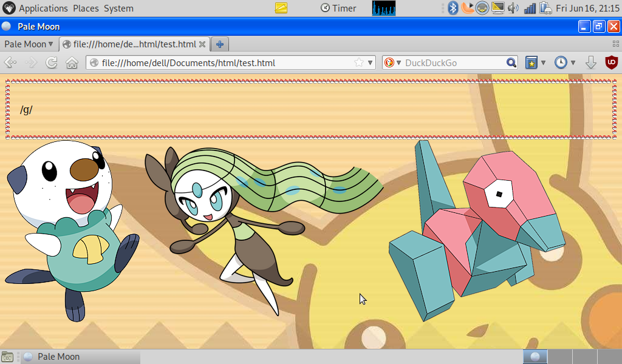
Task: Click the Oshawott image on the page
Action: pos(72,231)
